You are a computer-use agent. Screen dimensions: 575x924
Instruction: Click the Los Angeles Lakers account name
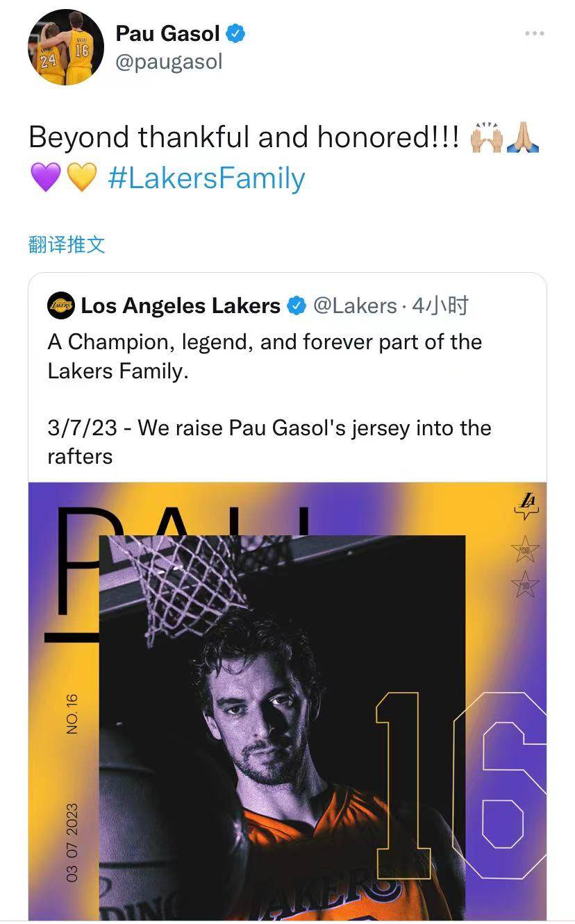click(181, 305)
